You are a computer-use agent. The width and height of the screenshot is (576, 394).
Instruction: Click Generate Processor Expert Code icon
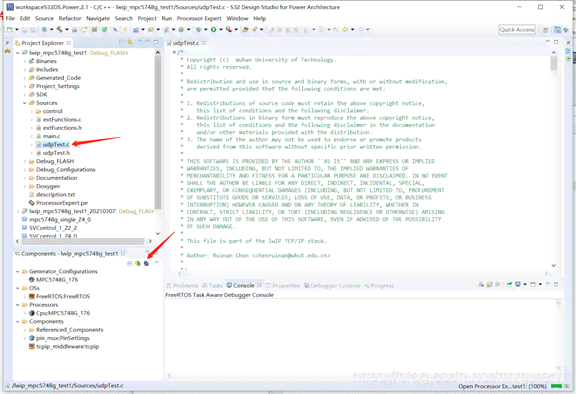146,263
